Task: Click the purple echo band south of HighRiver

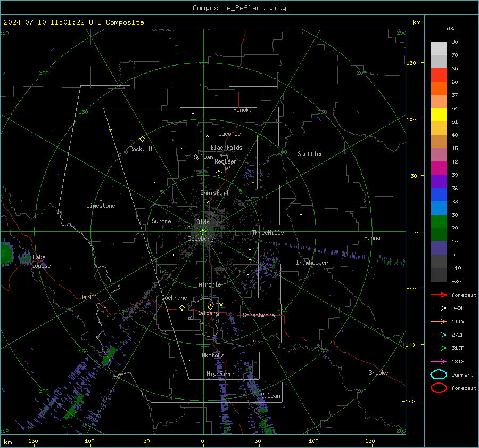Action: 225,404
